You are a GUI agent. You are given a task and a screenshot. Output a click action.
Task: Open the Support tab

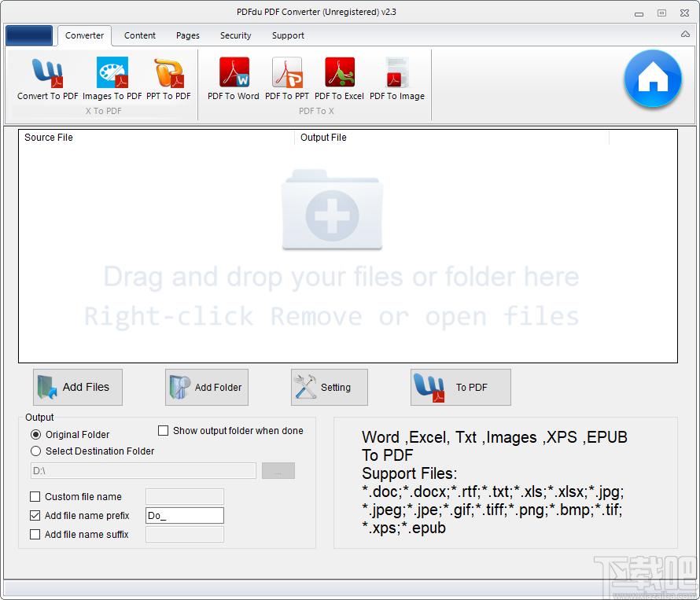tap(288, 35)
